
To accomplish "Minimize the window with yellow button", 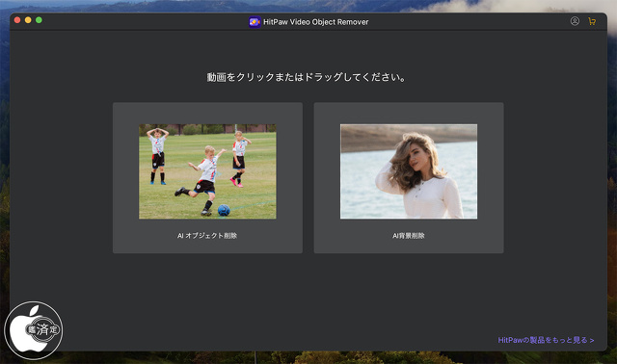I will tap(28, 20).
